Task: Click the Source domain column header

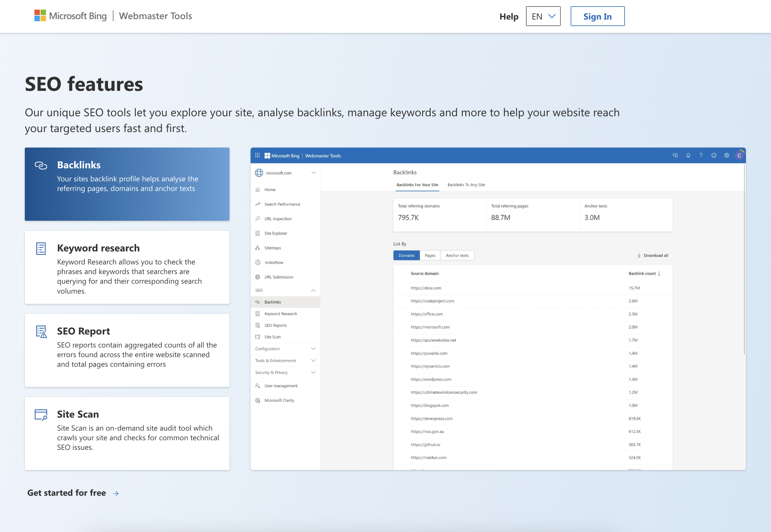Action: (x=425, y=273)
